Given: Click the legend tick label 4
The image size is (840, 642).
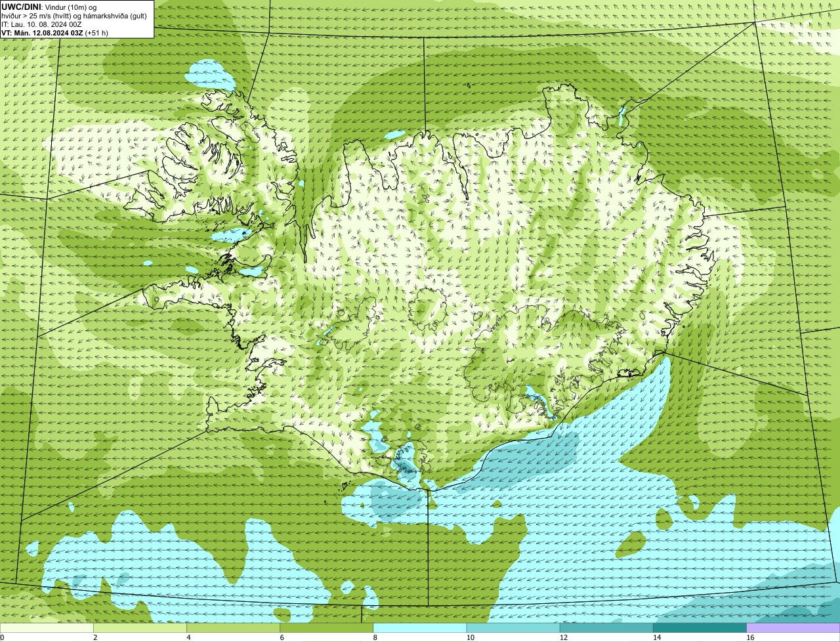Looking at the screenshot, I should (188, 637).
